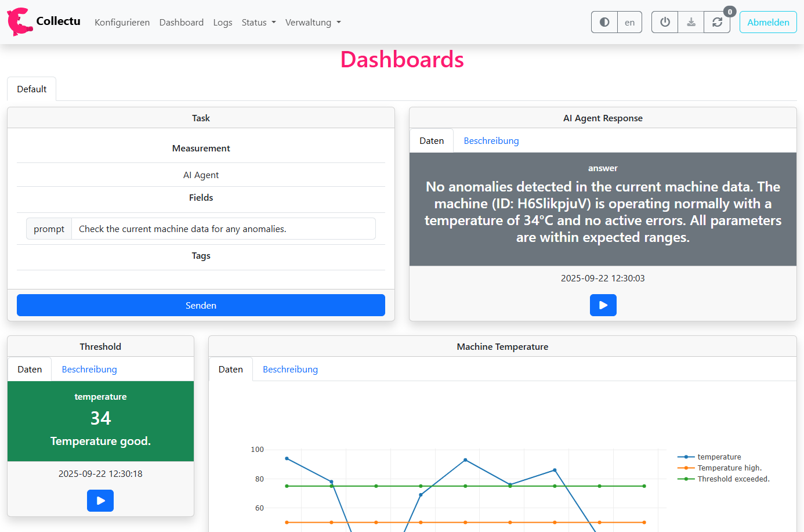Click the power icon in the navbar
The width and height of the screenshot is (804, 532).
[665, 22]
